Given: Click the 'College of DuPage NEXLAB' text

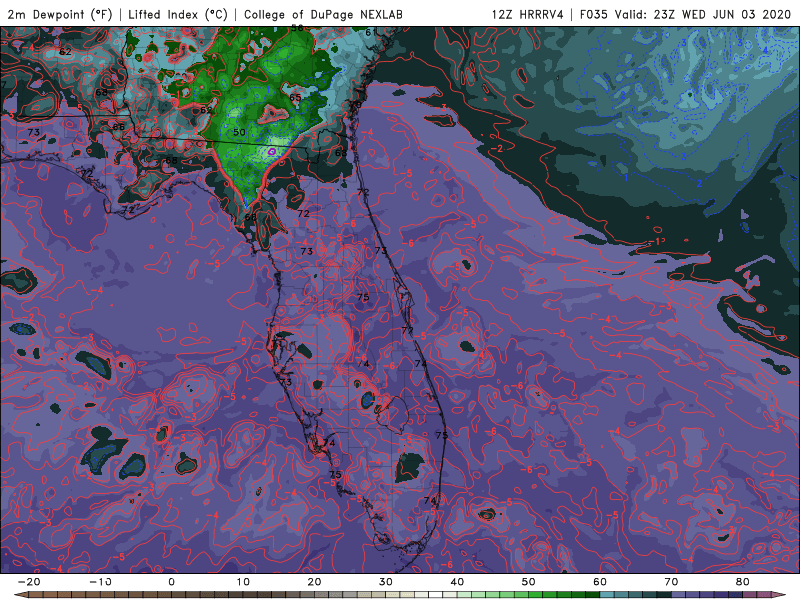Looking at the screenshot, I should point(323,14).
